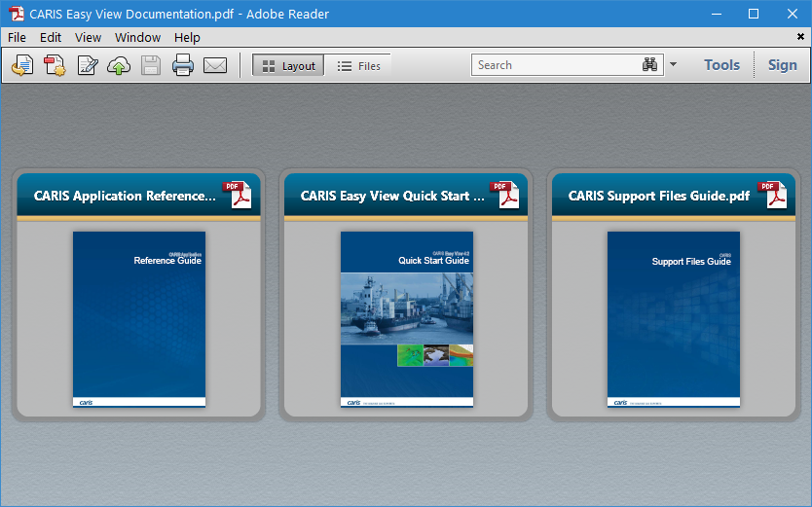Click the email envelope icon
Image resolution: width=812 pixels, height=507 pixels.
click(x=215, y=65)
